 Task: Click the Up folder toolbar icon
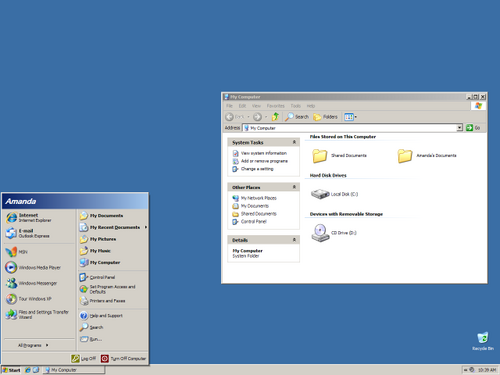275,117
